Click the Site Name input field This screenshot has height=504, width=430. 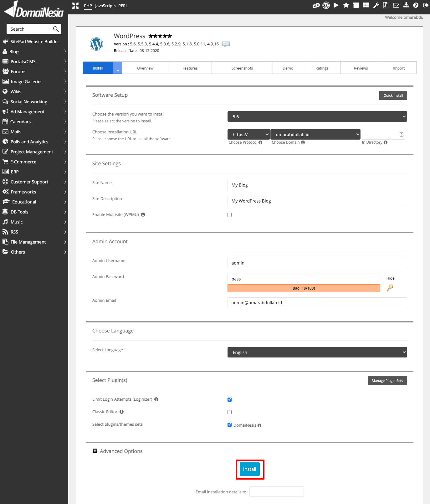coord(317,185)
